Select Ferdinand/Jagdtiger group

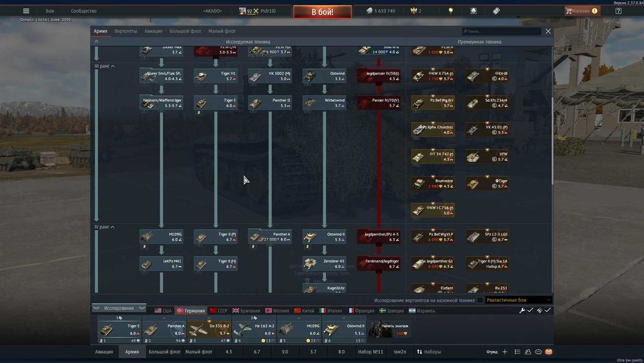(x=379, y=264)
